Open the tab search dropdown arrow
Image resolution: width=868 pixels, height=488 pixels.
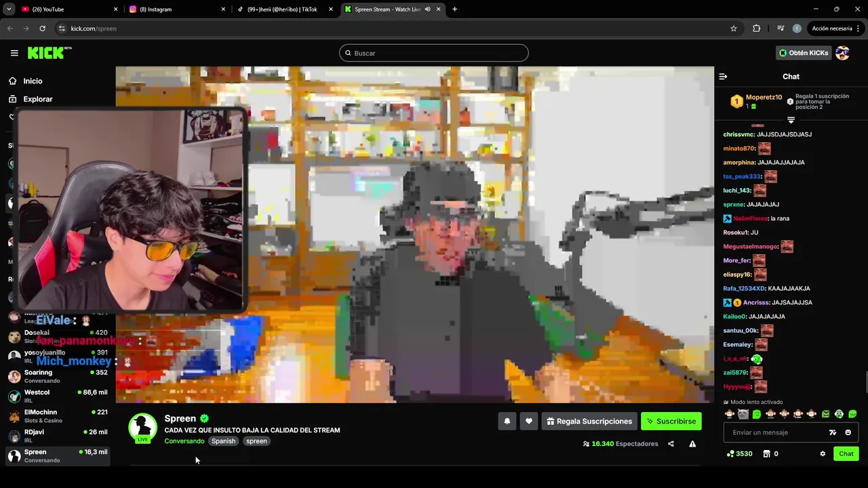(x=9, y=9)
